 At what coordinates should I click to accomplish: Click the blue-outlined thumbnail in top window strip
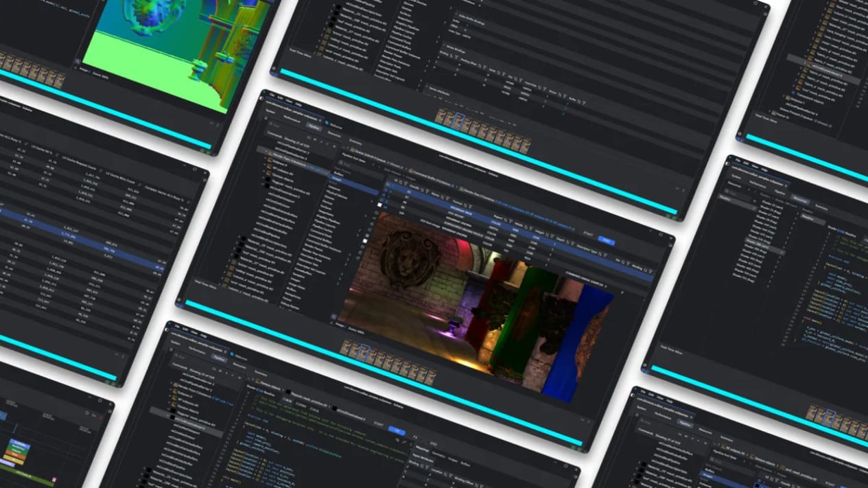tap(458, 120)
